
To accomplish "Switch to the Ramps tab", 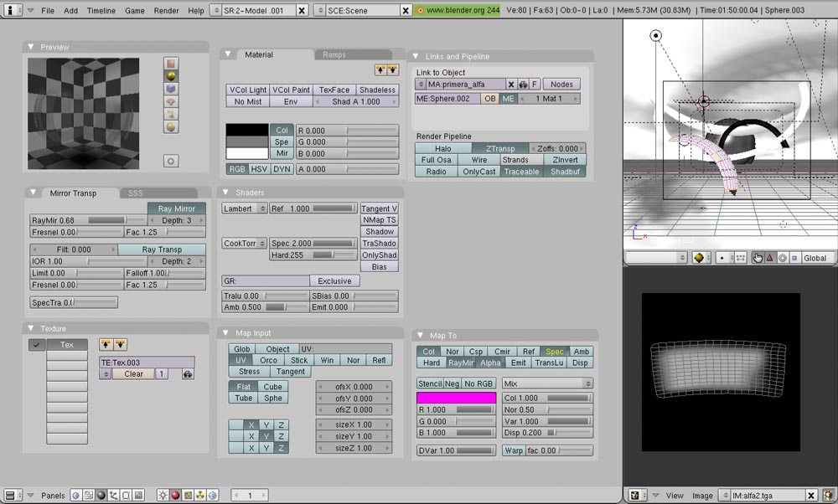I will pyautogui.click(x=334, y=54).
